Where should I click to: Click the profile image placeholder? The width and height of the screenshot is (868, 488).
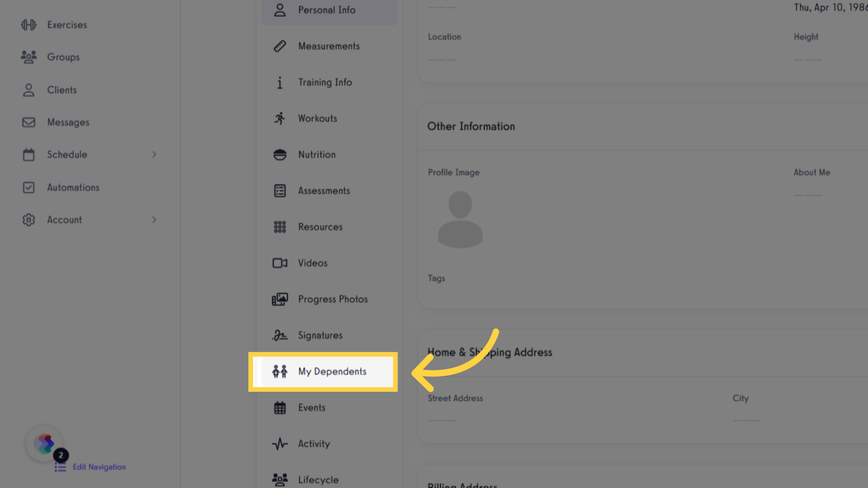[460, 219]
